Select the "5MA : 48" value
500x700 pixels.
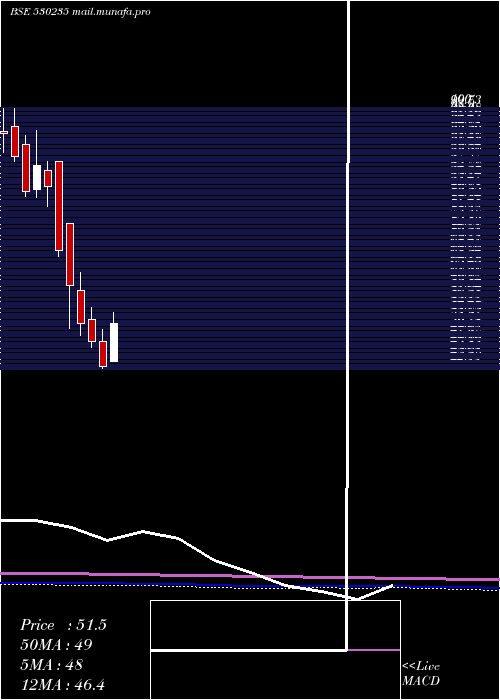[x=51, y=665]
